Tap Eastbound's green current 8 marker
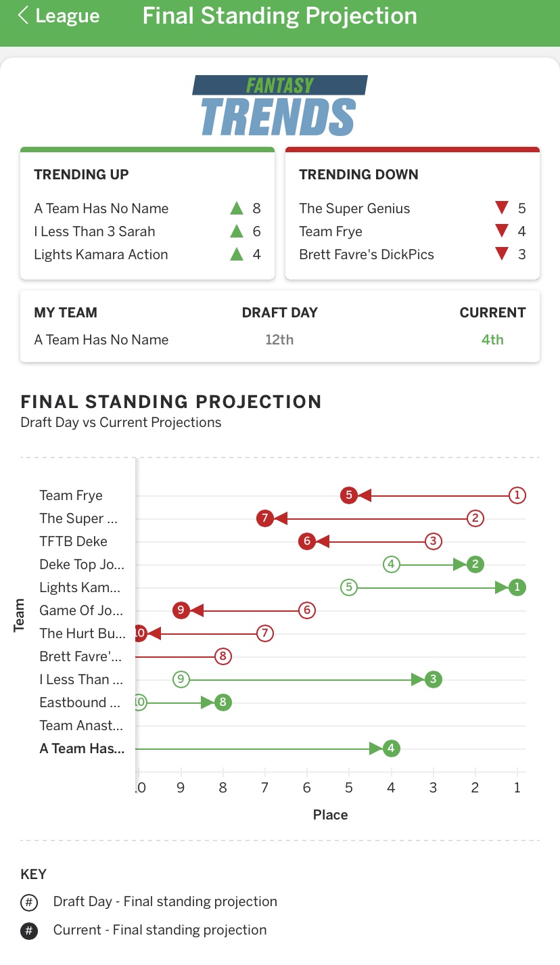This screenshot has height=965, width=560. (223, 702)
